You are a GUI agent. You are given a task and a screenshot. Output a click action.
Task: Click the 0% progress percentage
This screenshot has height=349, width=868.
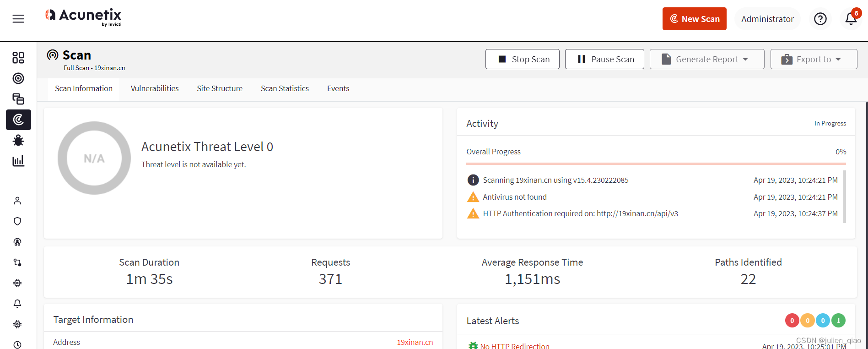tap(841, 152)
